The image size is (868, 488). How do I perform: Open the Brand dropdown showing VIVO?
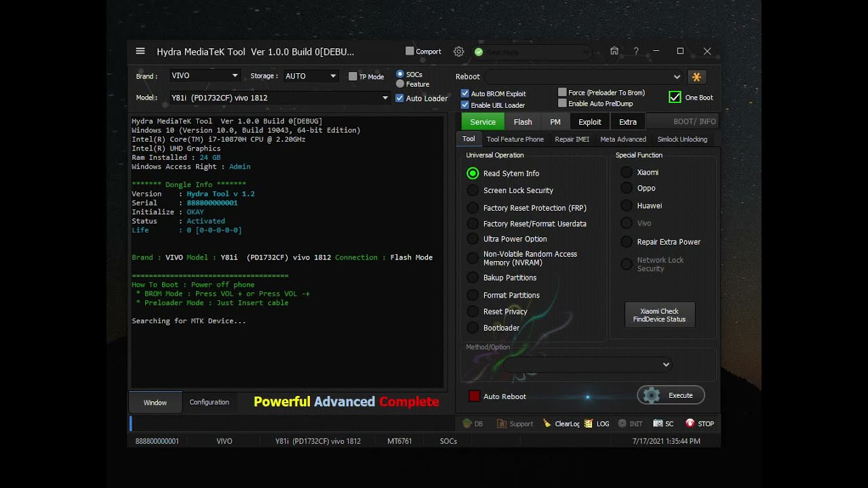[x=205, y=76]
